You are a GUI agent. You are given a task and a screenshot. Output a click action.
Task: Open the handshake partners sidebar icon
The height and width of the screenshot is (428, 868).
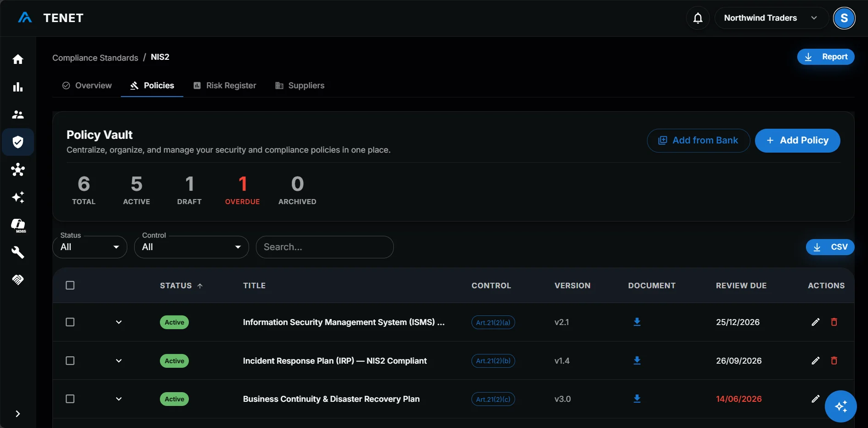[x=18, y=280]
